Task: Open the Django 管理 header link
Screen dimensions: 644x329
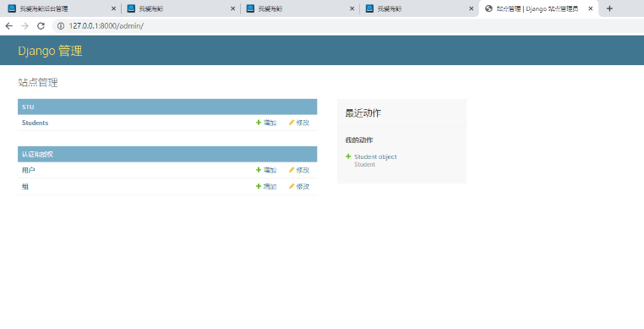Action: [50, 51]
